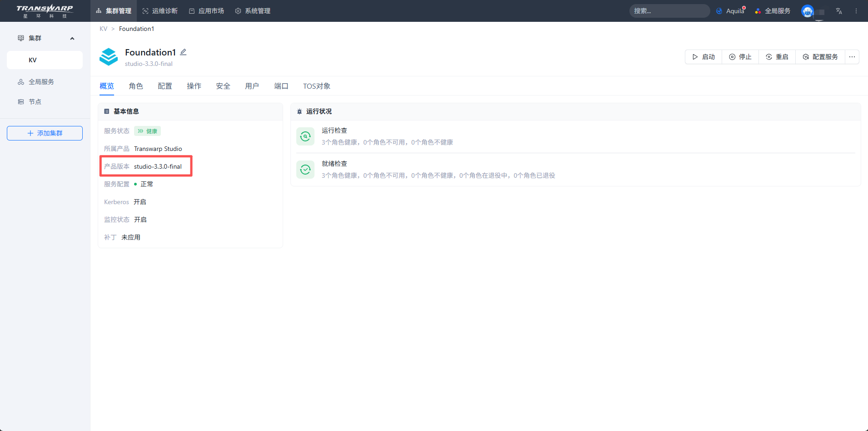This screenshot has height=431, width=868.
Task: Click the 就绪检查 icon
Action: click(305, 170)
